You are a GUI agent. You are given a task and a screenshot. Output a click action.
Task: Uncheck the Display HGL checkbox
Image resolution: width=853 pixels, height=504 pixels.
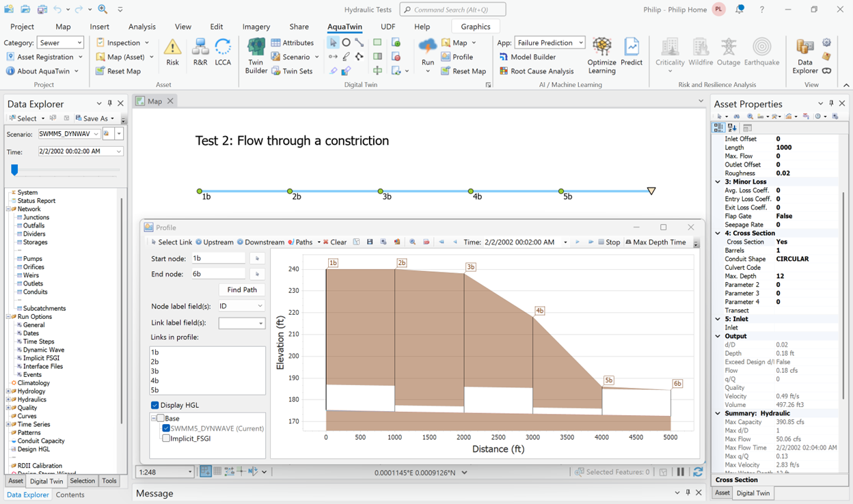tap(155, 405)
